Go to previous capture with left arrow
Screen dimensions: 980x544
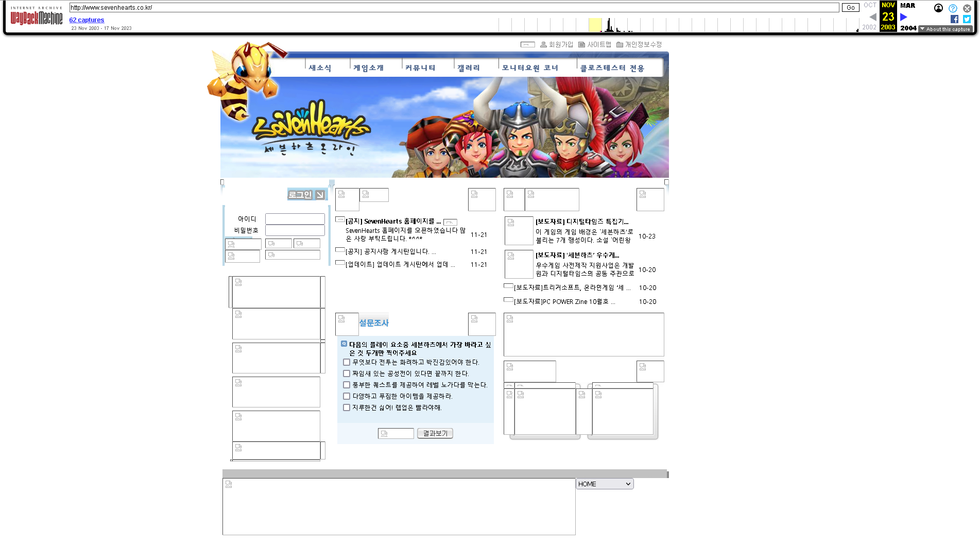873,17
